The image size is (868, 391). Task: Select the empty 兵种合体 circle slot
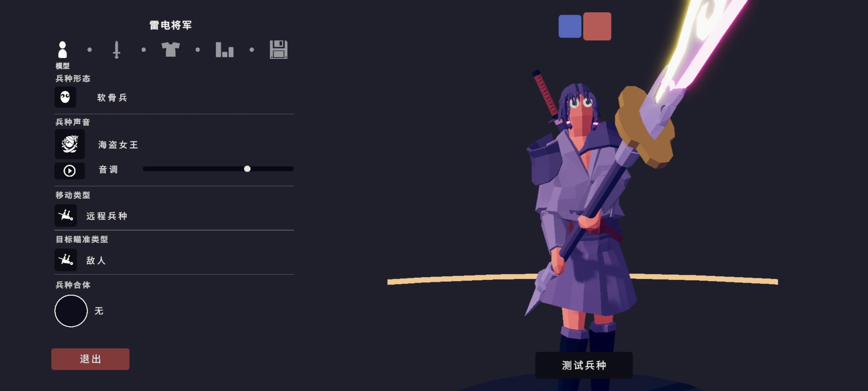coord(71,311)
